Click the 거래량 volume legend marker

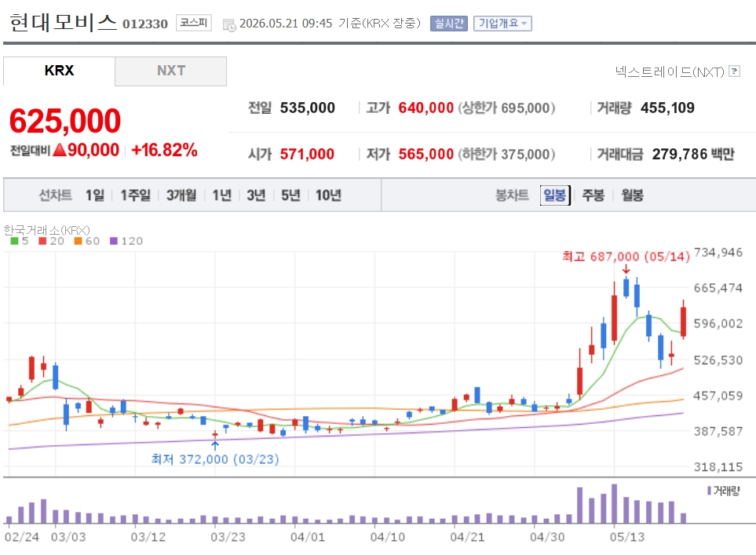[709, 491]
